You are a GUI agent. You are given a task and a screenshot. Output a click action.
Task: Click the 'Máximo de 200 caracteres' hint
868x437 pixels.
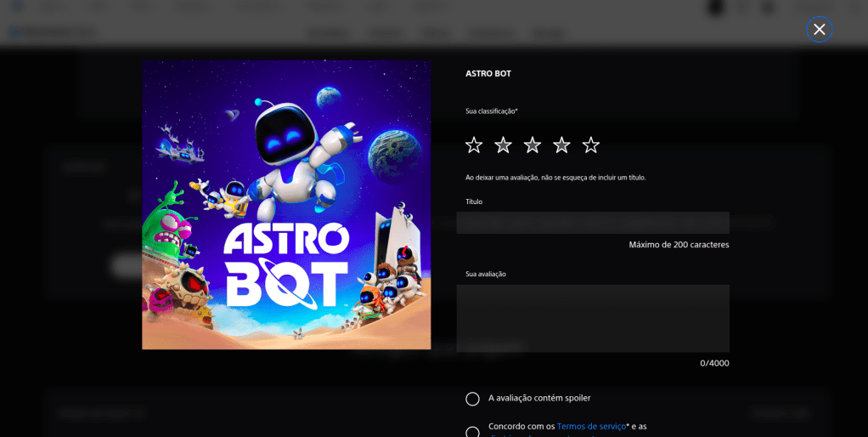point(679,244)
